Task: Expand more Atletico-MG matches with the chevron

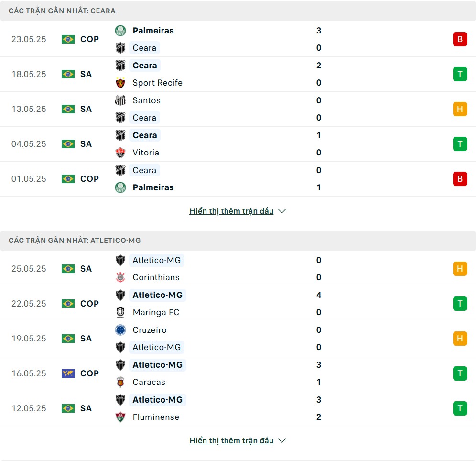Action: point(282,440)
